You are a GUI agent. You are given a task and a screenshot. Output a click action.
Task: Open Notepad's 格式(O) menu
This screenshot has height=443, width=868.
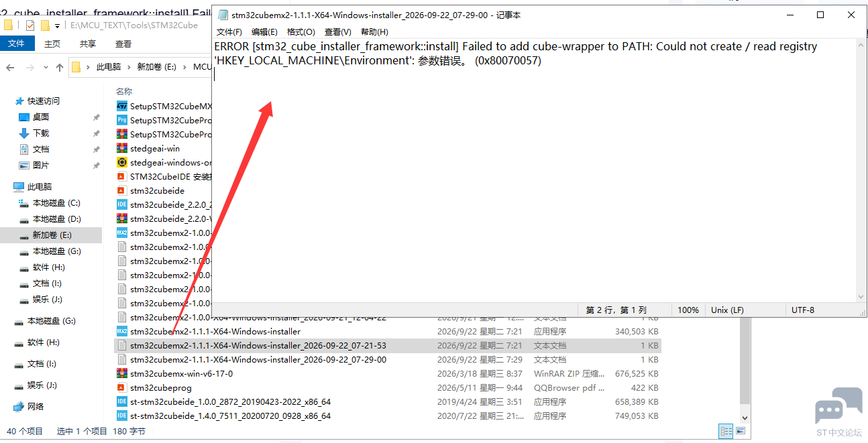pyautogui.click(x=301, y=32)
